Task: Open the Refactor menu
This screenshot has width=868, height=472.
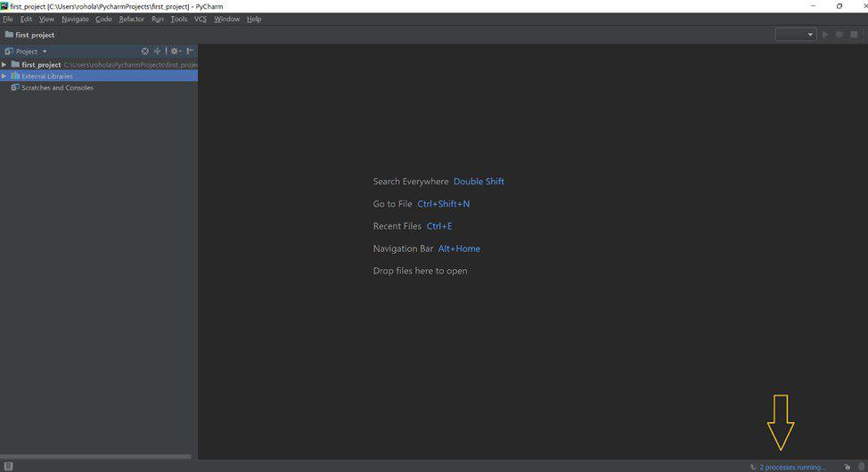Action: coord(131,19)
